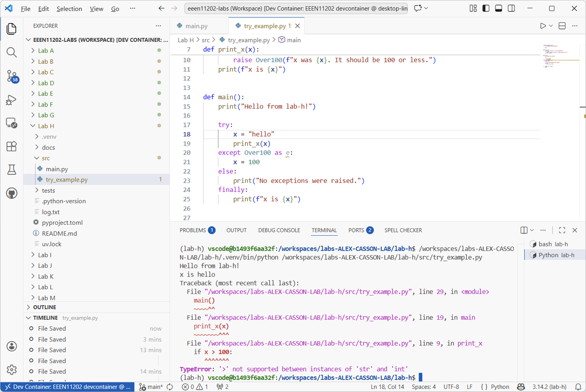This screenshot has width=586, height=392.
Task: Expand the OUTLINE section
Action: [x=44, y=307]
